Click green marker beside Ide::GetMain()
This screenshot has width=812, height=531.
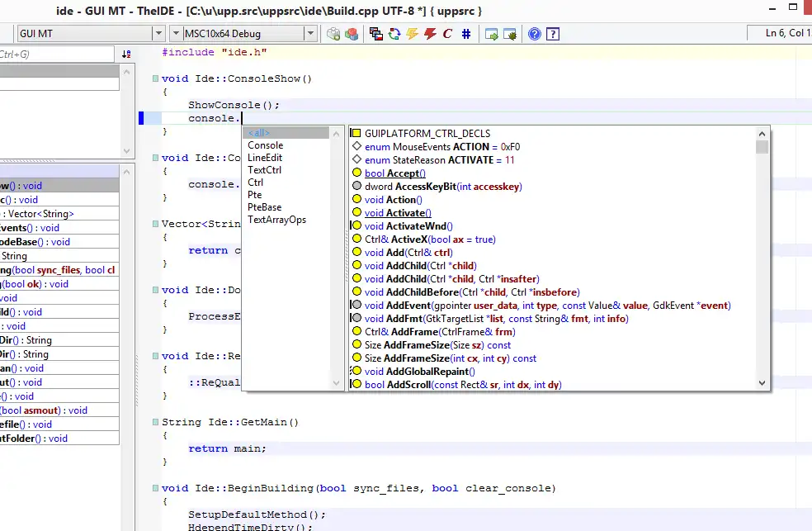click(154, 422)
